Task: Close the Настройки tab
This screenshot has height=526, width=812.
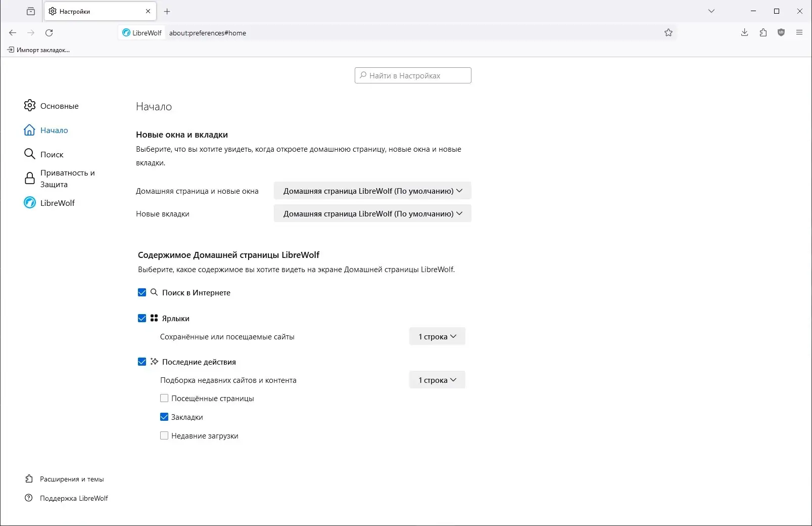Action: point(148,11)
